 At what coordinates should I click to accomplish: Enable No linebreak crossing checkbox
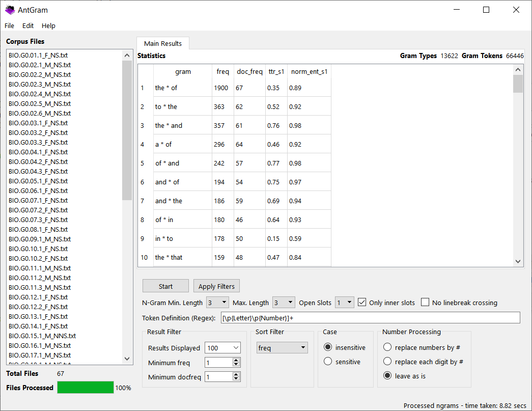point(425,303)
